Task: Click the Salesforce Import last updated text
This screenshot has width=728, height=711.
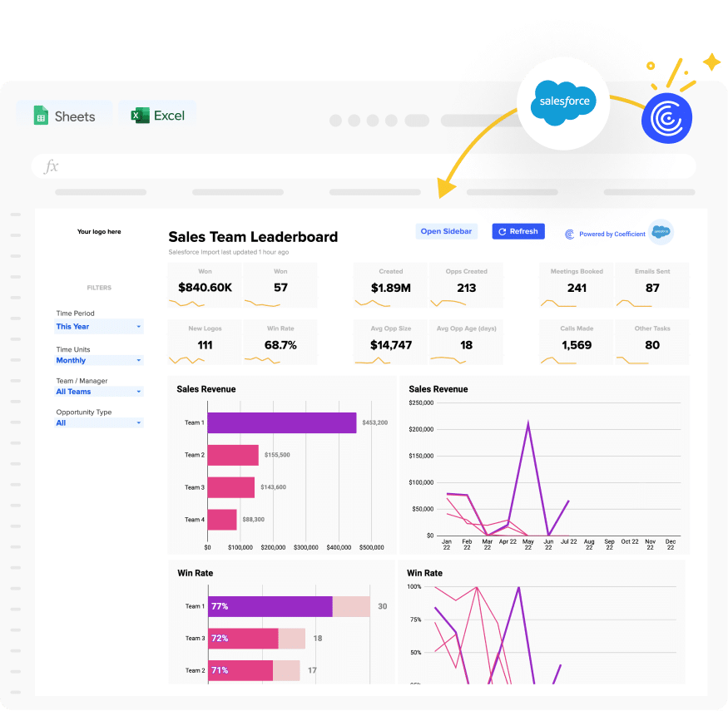Action: point(229,253)
